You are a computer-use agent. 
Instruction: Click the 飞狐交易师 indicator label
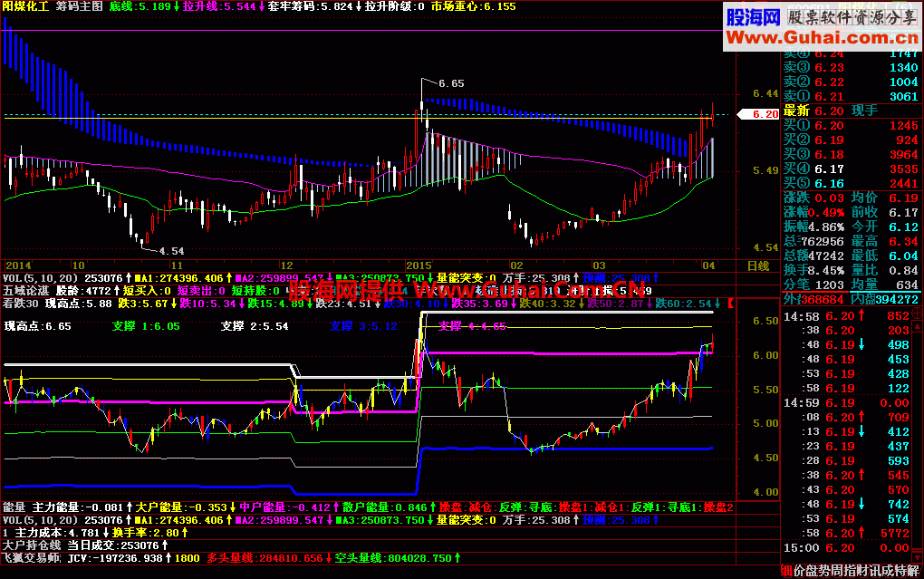(31, 558)
